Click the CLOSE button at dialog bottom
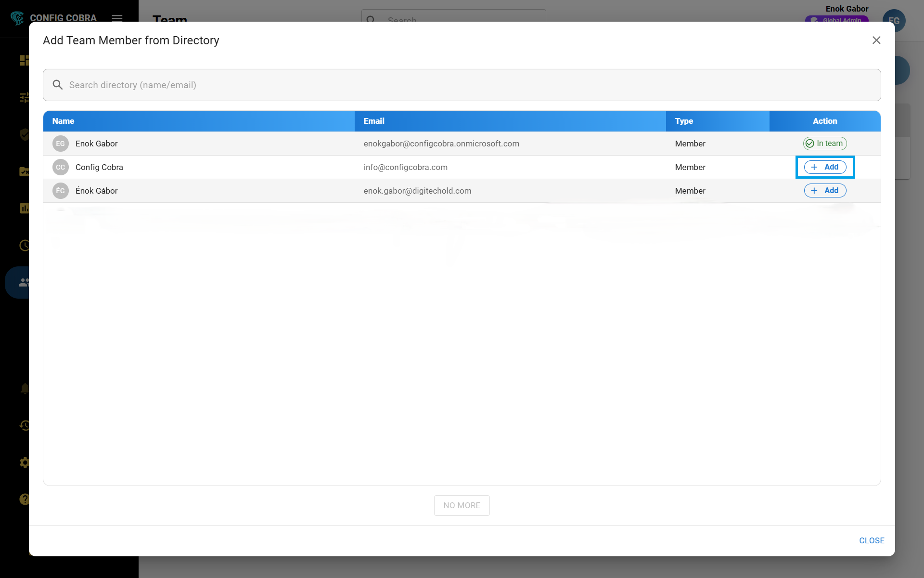 click(x=872, y=540)
